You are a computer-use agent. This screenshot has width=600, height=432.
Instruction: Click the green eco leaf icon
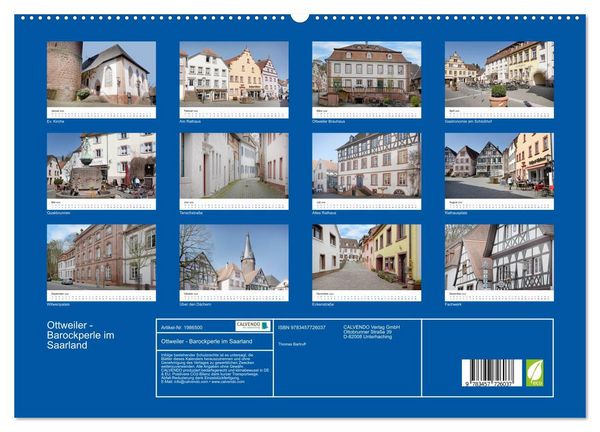[534, 373]
